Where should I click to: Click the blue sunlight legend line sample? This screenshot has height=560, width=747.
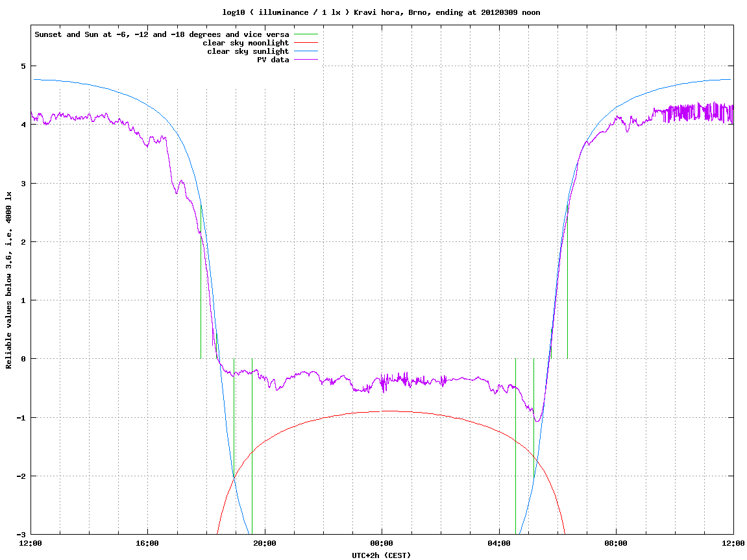306,51
